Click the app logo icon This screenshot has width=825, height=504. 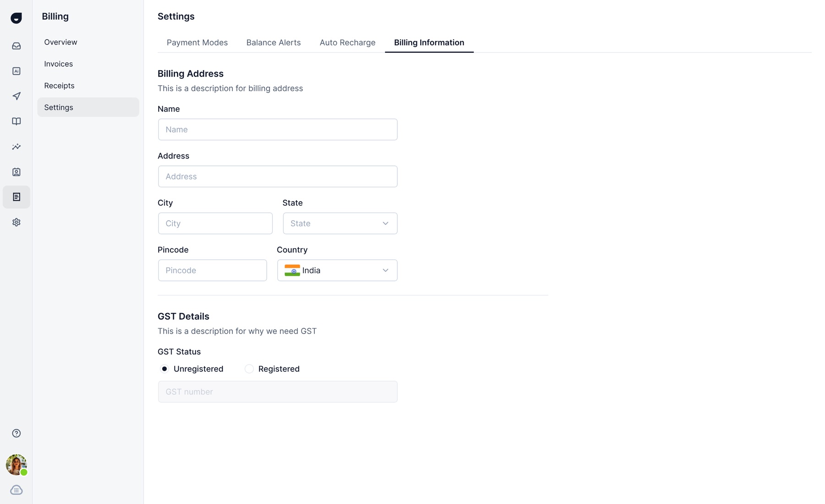pos(16,17)
